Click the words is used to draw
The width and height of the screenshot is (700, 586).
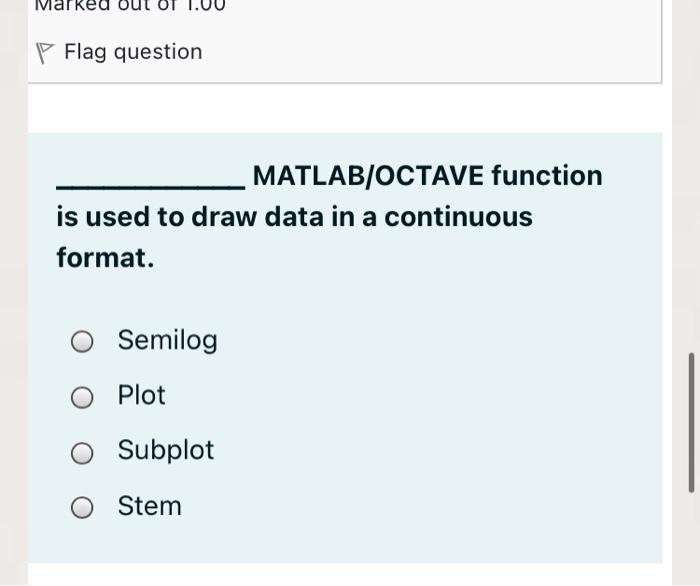coord(156,217)
